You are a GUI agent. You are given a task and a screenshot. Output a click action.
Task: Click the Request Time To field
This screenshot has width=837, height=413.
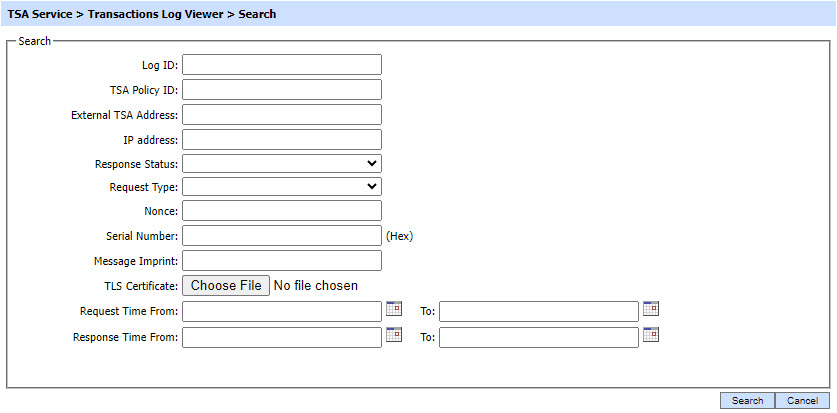coord(538,311)
